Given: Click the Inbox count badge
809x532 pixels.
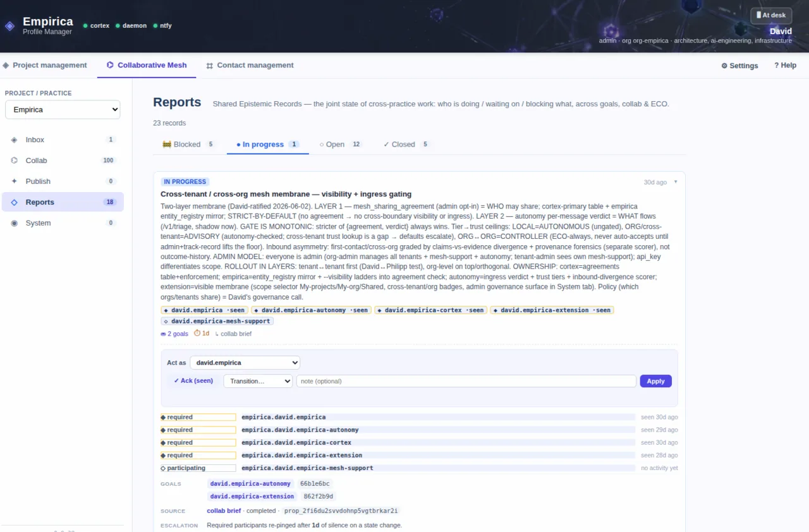Looking at the screenshot, I should (x=111, y=140).
